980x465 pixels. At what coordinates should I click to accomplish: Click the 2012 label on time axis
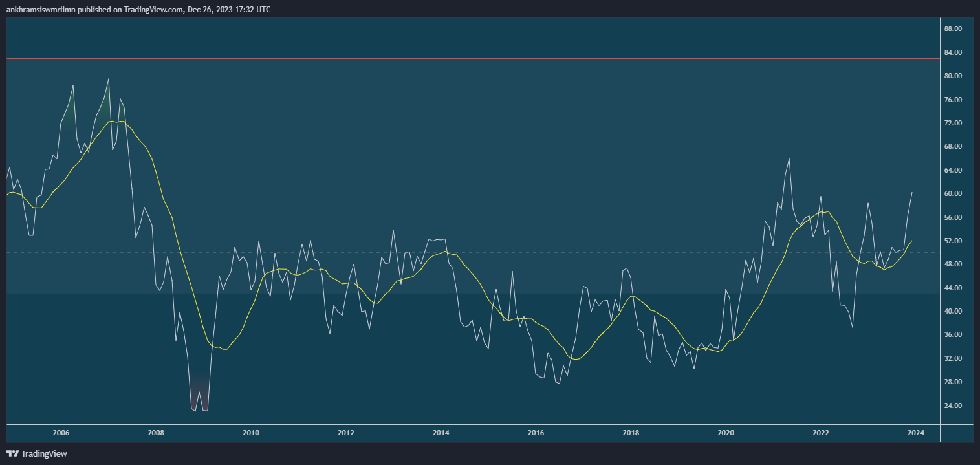(x=346, y=433)
